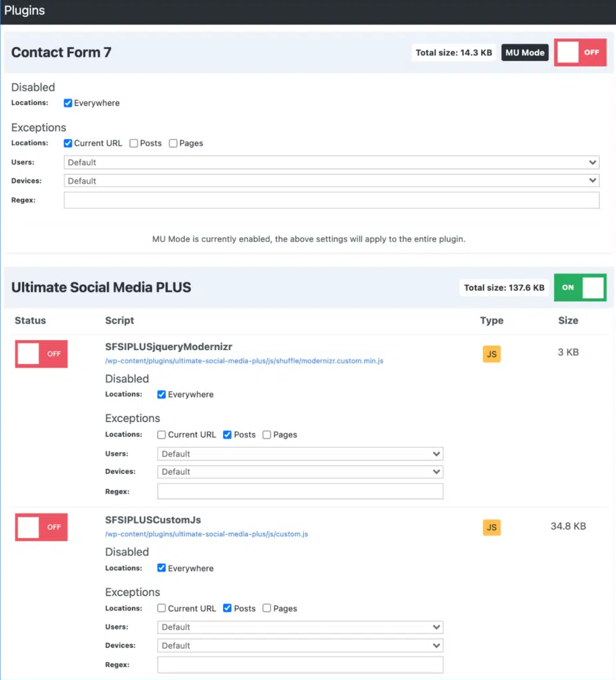Enable the SFSIPLUSjqueryModernizr script toggle
The height and width of the screenshot is (680, 616).
(x=41, y=354)
